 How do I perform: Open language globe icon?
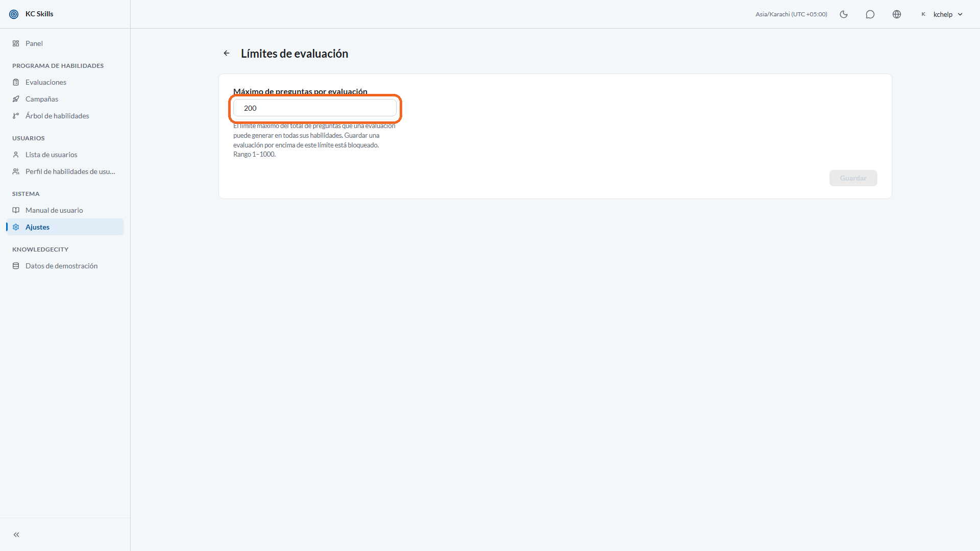coord(897,14)
